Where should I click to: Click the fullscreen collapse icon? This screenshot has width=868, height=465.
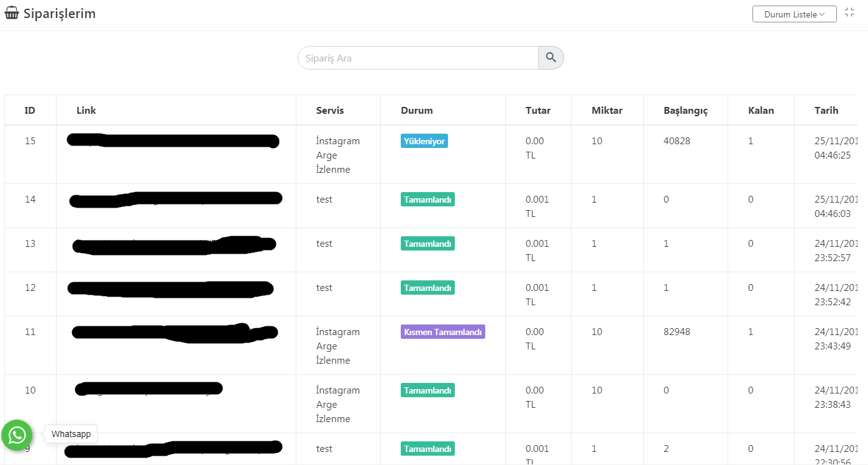tap(850, 12)
